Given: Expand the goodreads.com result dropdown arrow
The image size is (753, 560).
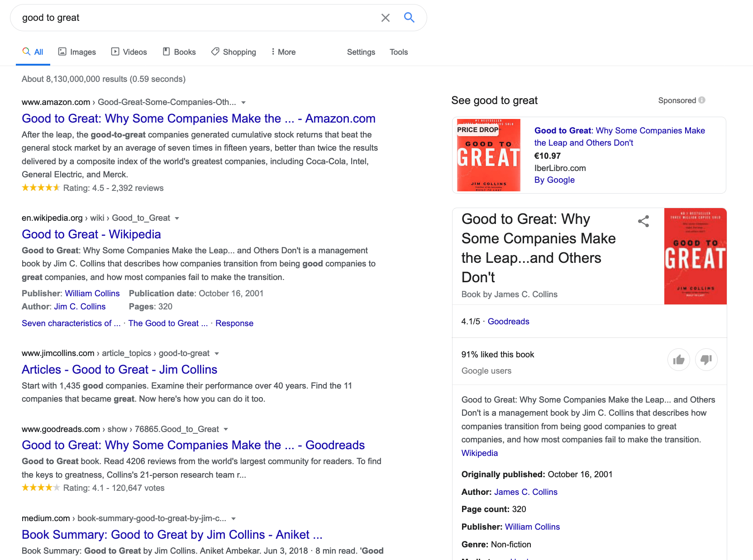Looking at the screenshot, I should (226, 429).
